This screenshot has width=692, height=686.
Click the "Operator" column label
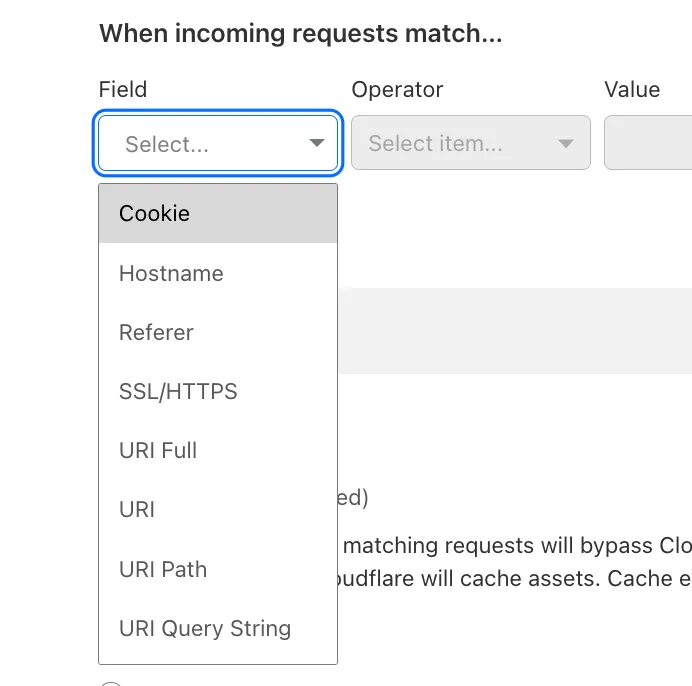coord(397,90)
